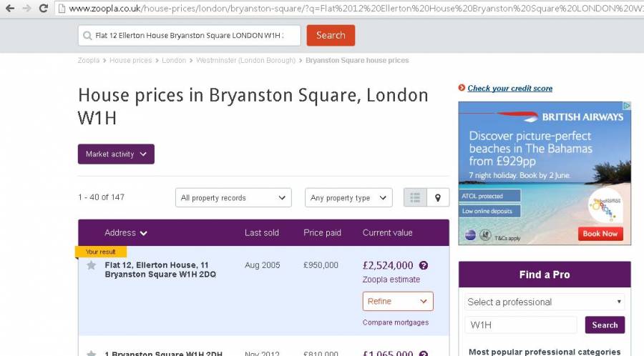Expand the Refine dropdown

click(x=398, y=302)
